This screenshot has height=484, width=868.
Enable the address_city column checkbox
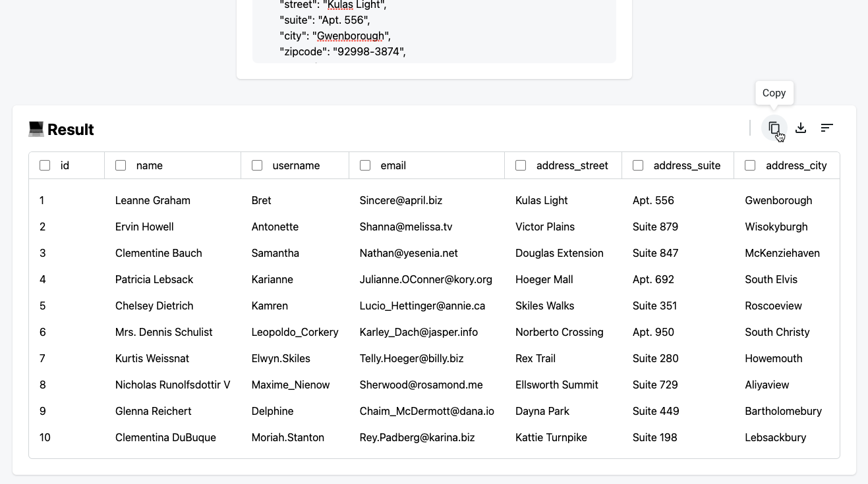(750, 165)
